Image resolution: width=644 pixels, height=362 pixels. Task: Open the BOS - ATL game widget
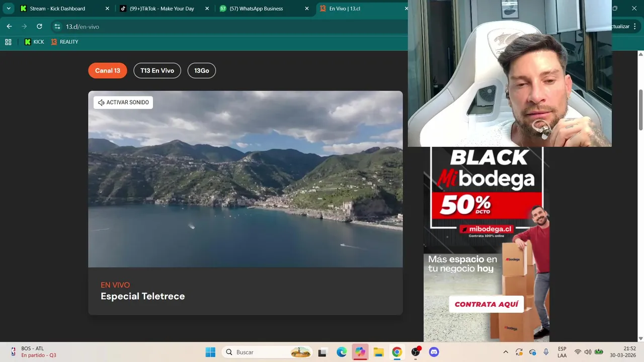click(33, 352)
